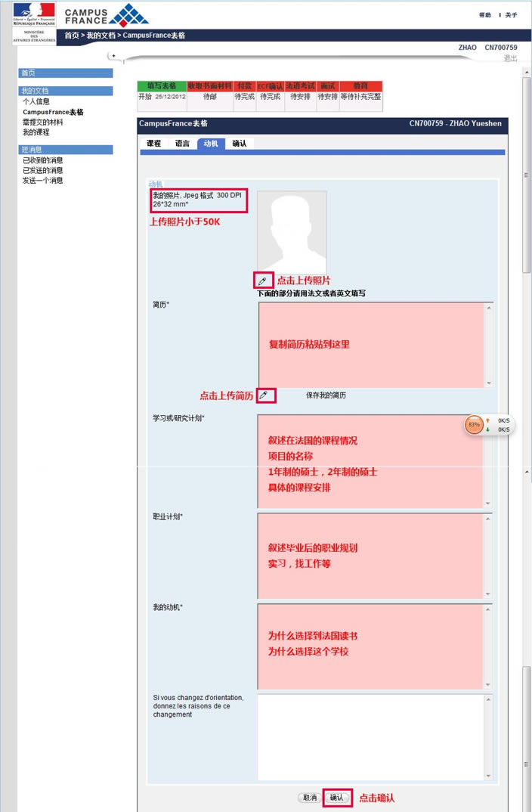Viewport: 532px width, 812px height.
Task: Click up arrow of 简历 textarea scrollbar
Action: click(488, 308)
